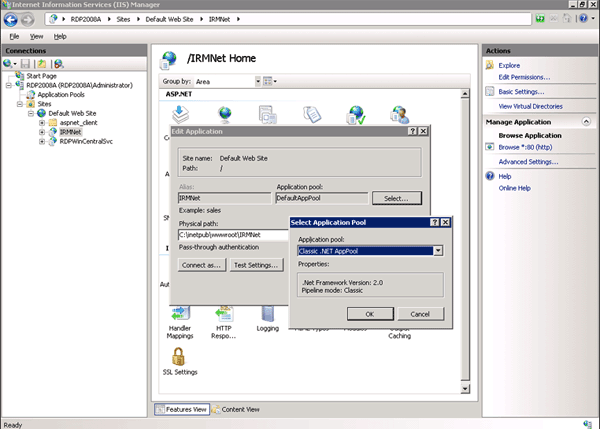Click the green refresh icon beside address bar
Viewport: 600px width, 429px height.
tap(540, 19)
